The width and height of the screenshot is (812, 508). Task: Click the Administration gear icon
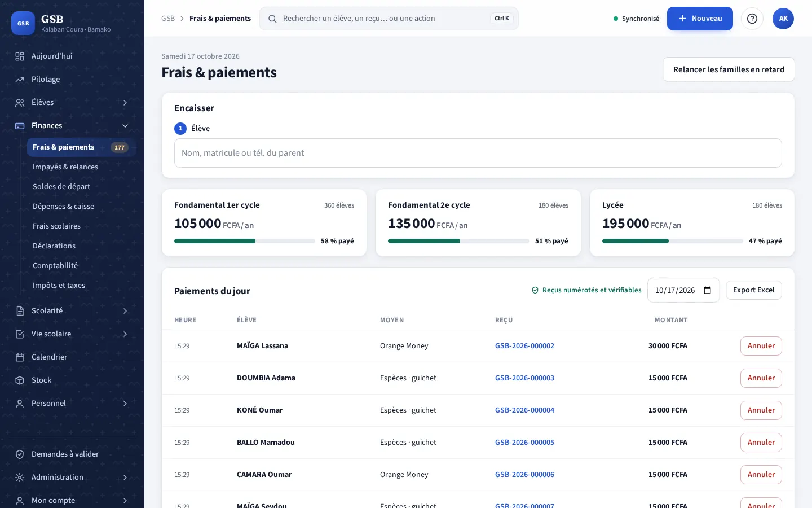pyautogui.click(x=20, y=478)
